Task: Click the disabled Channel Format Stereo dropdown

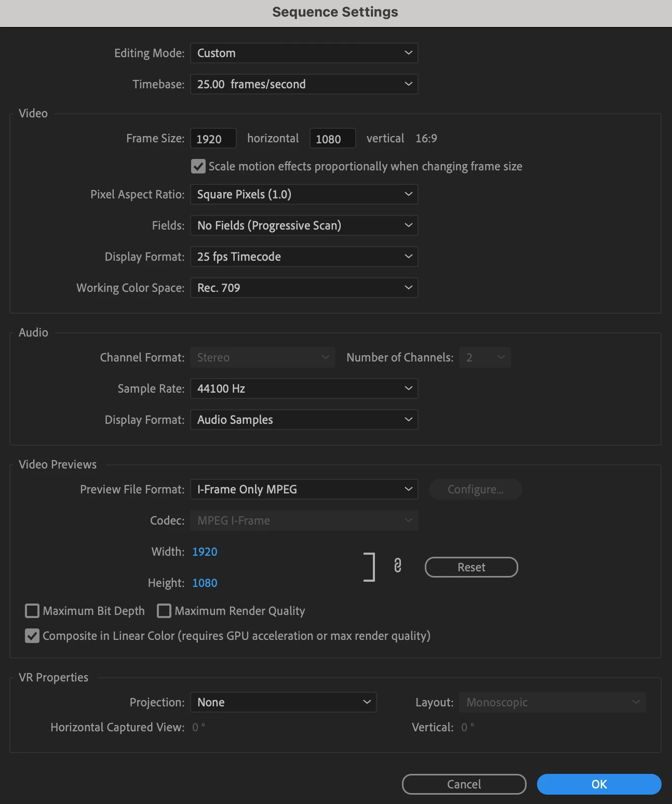Action: 263,357
